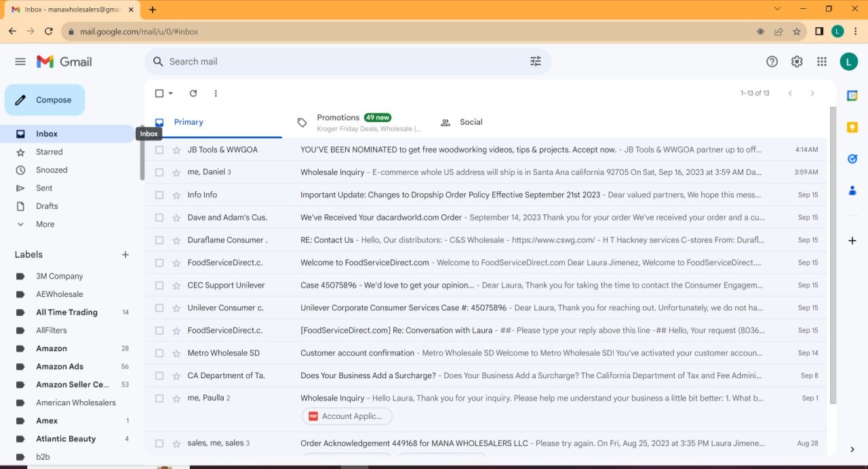This screenshot has height=469, width=868.
Task: Hide the side panel arrow
Action: coord(852,449)
